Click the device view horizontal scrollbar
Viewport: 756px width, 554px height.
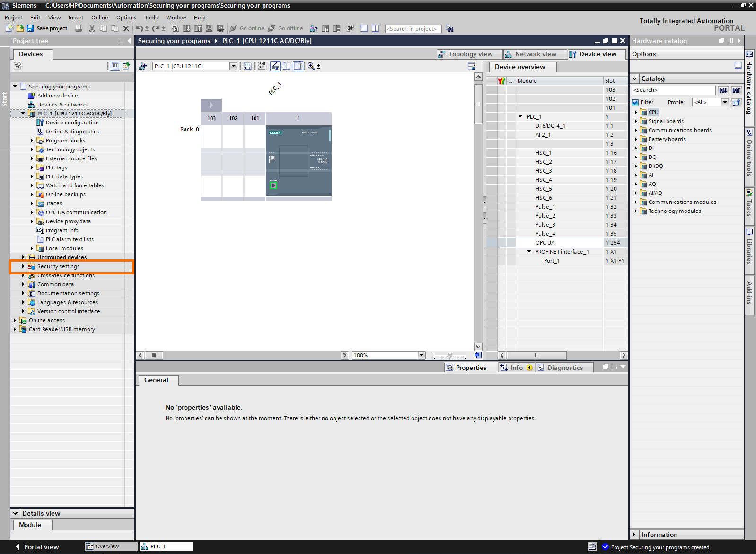242,355
